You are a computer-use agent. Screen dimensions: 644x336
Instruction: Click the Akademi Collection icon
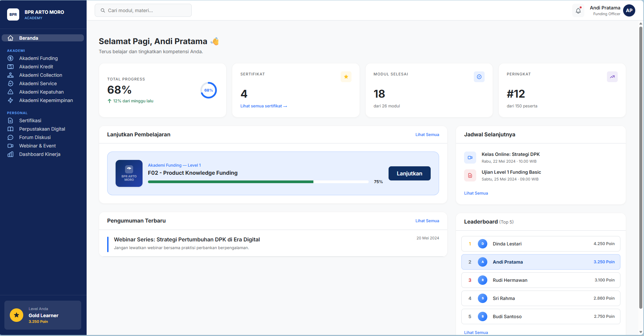coord(10,75)
